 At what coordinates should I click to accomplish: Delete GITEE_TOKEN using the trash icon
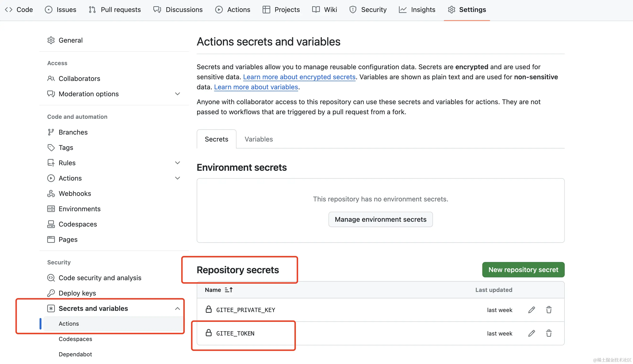click(x=549, y=333)
